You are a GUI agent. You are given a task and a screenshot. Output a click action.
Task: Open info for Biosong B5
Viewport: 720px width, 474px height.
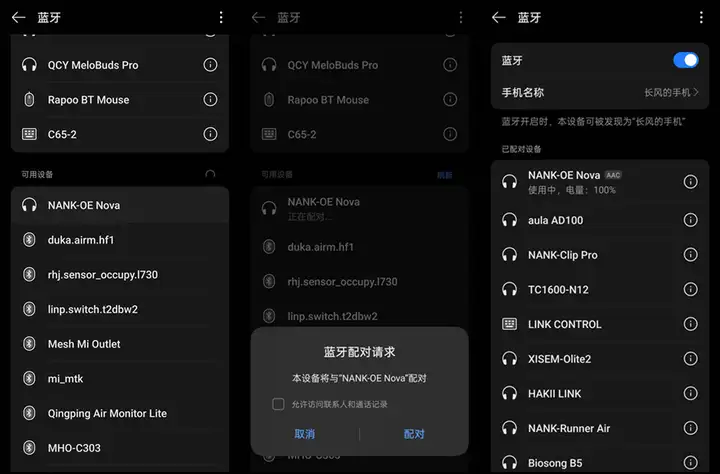(x=690, y=462)
